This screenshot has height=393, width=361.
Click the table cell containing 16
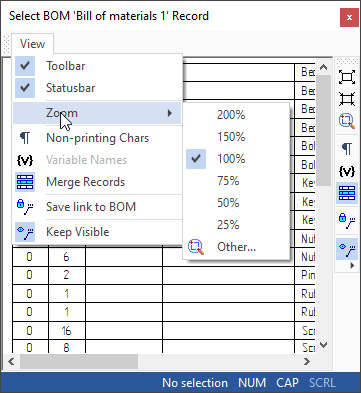67,331
